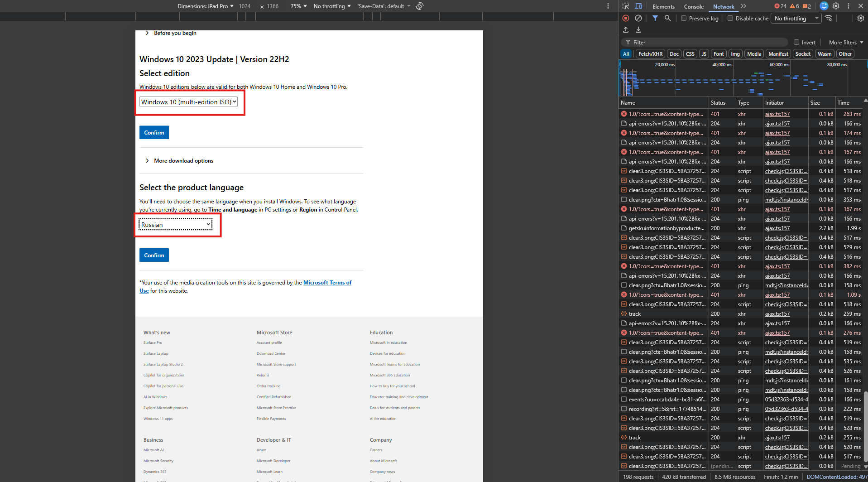Show more DevTools tabs chevron
The width and height of the screenshot is (868, 482).
tap(743, 6)
